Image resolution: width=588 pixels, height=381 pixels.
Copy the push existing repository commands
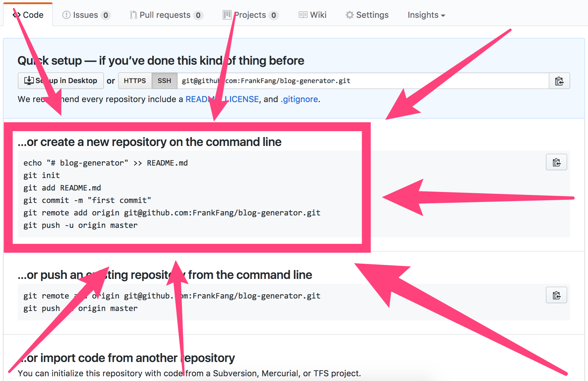pyautogui.click(x=556, y=295)
